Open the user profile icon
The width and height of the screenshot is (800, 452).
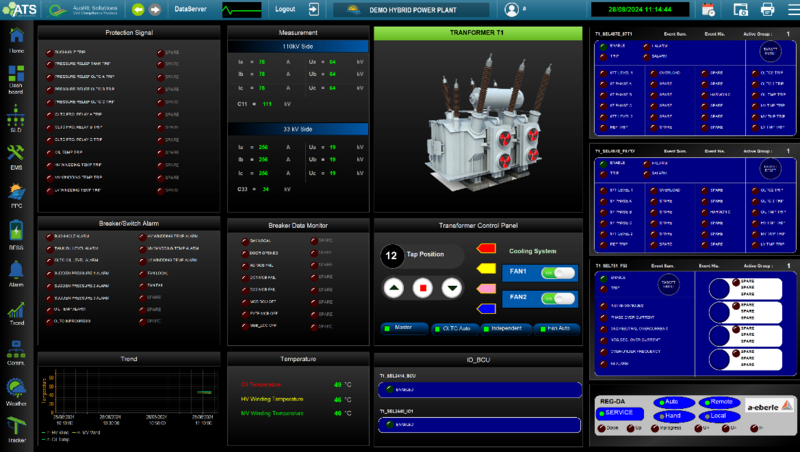(x=511, y=9)
